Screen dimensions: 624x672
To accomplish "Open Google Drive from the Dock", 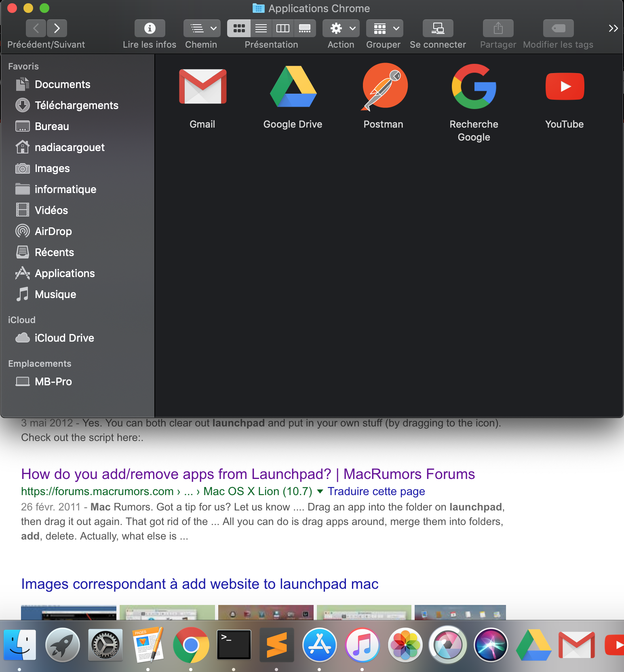I will 533,645.
